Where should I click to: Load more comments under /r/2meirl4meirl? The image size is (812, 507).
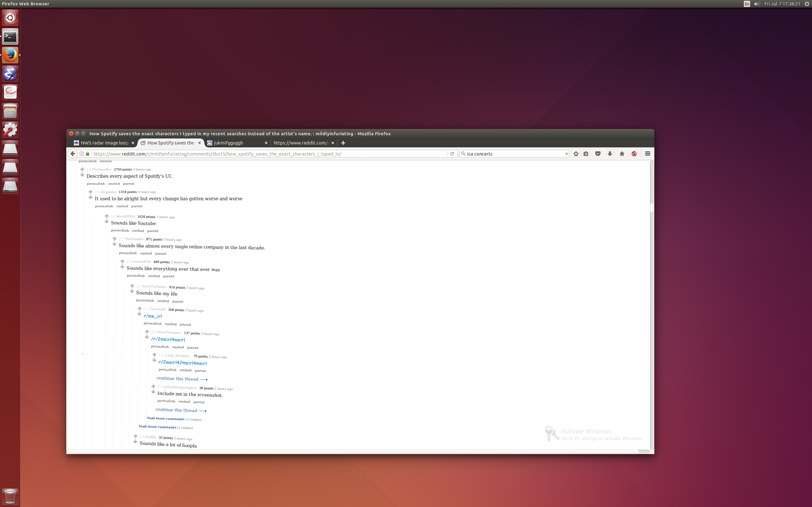(x=166, y=419)
